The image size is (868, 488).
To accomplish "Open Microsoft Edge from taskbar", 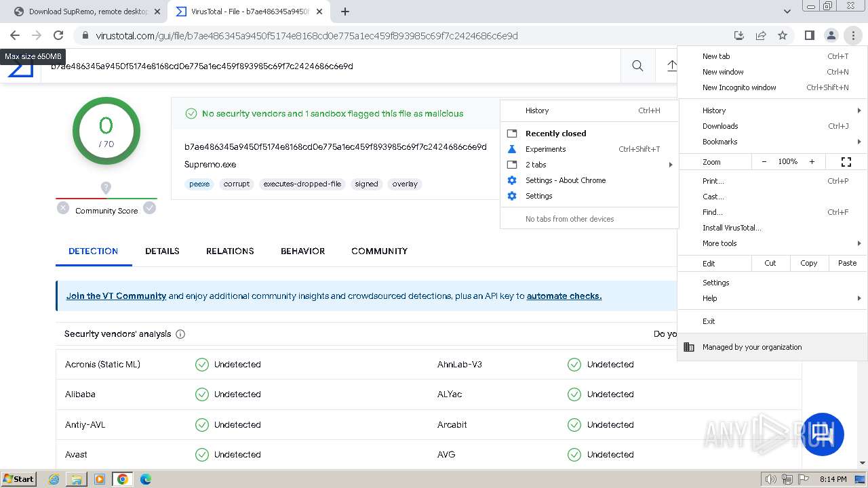I will point(145,479).
